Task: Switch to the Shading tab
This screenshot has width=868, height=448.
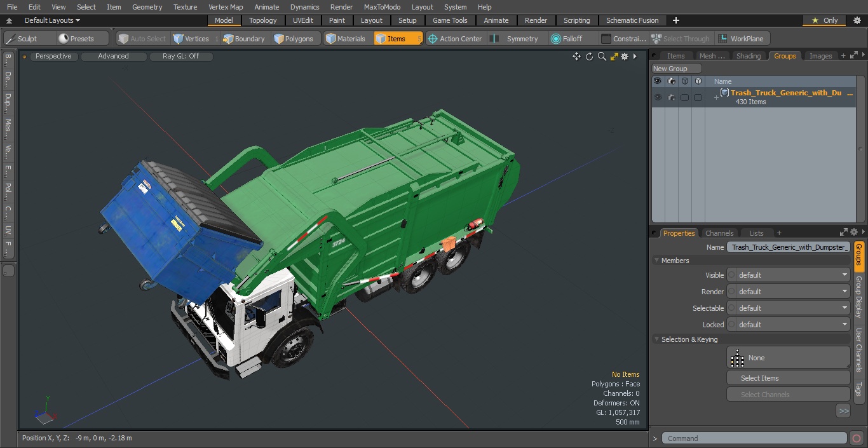Action: tap(748, 56)
